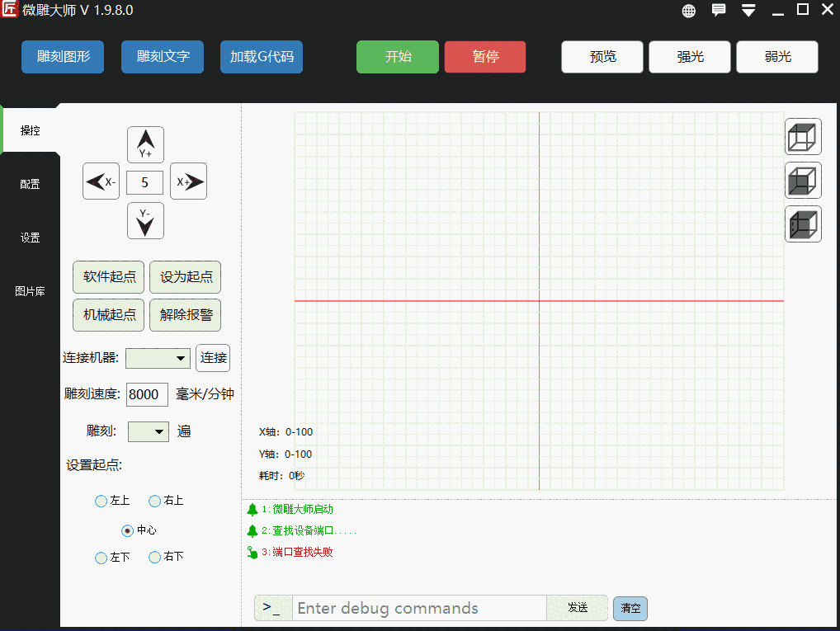Click the Y+ up arrow jog button
The height and width of the screenshot is (631, 840).
[145, 144]
